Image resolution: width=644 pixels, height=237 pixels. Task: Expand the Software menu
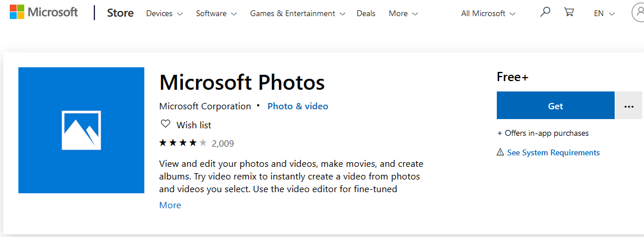[216, 14]
